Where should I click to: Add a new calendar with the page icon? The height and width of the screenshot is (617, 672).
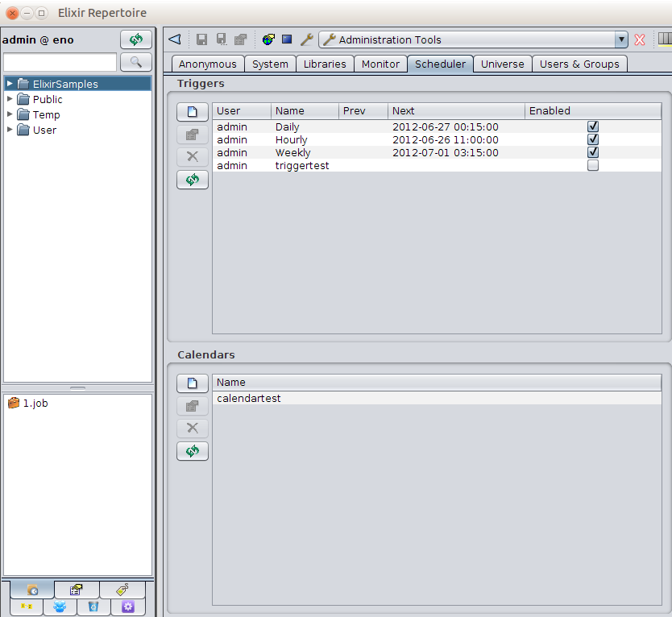(192, 383)
